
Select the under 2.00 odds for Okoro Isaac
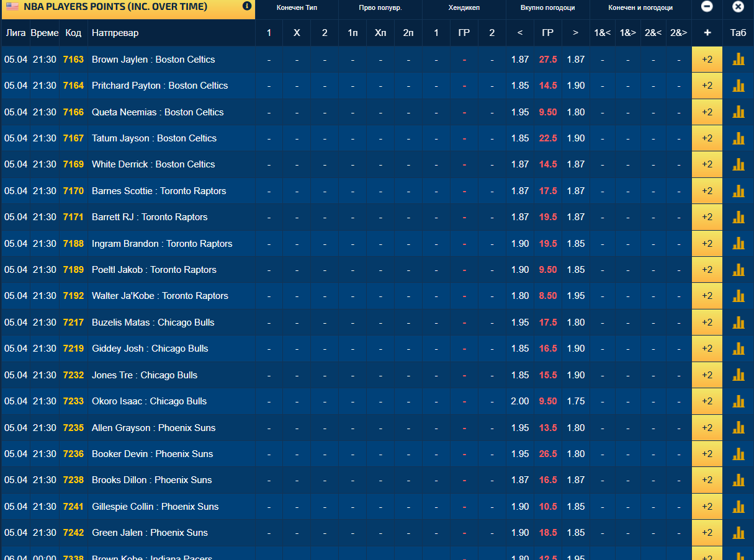pyautogui.click(x=520, y=401)
